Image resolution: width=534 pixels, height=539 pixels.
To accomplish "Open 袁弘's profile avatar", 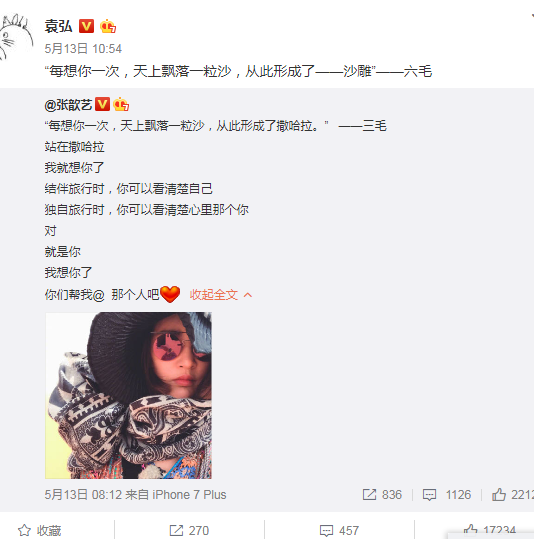I will click(15, 36).
